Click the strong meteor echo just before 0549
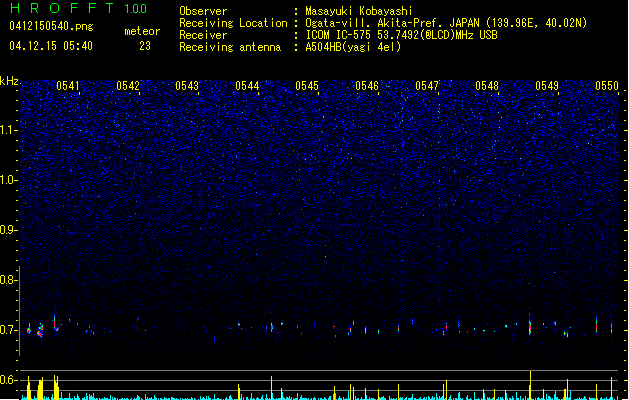 click(x=530, y=325)
